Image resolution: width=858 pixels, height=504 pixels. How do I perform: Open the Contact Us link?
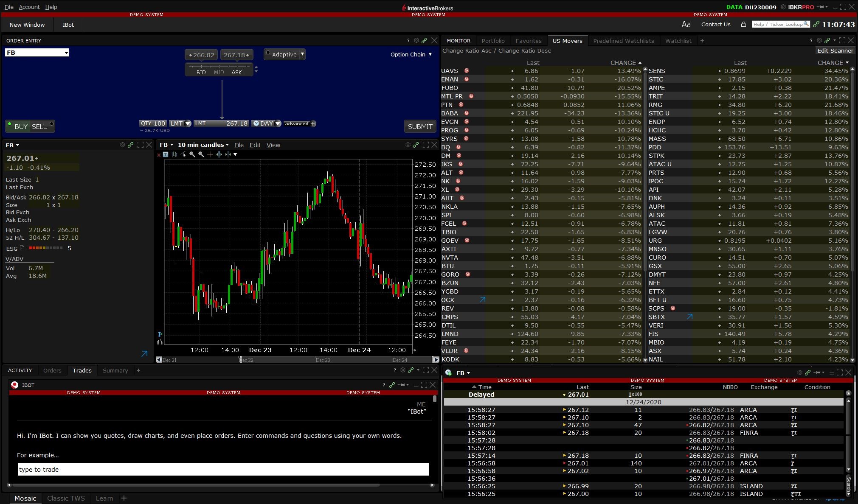click(716, 25)
